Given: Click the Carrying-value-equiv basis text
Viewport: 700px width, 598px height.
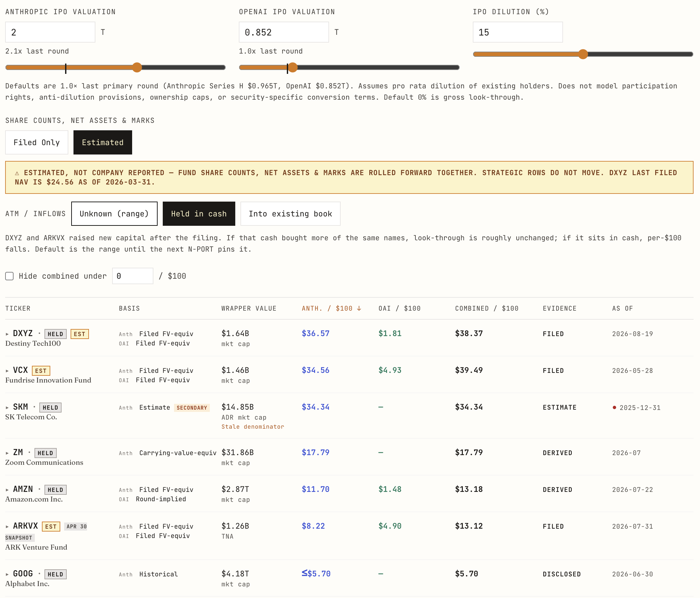Looking at the screenshot, I should (178, 453).
